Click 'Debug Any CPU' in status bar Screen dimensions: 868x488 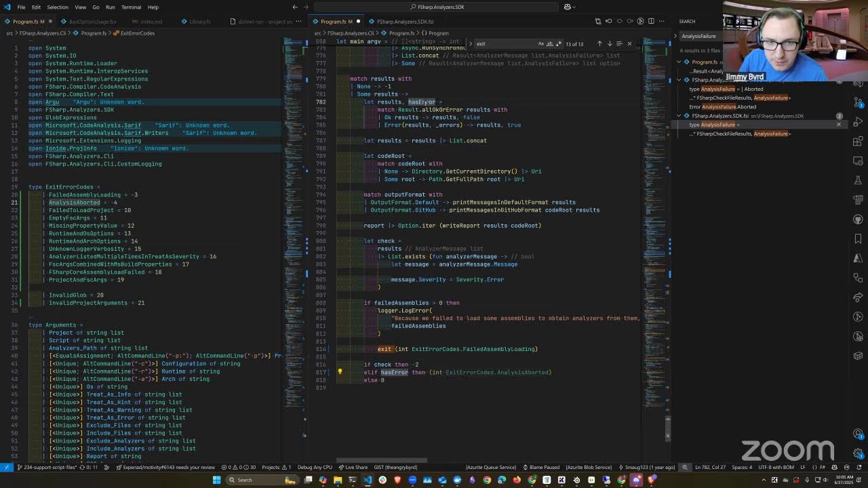(x=315, y=467)
